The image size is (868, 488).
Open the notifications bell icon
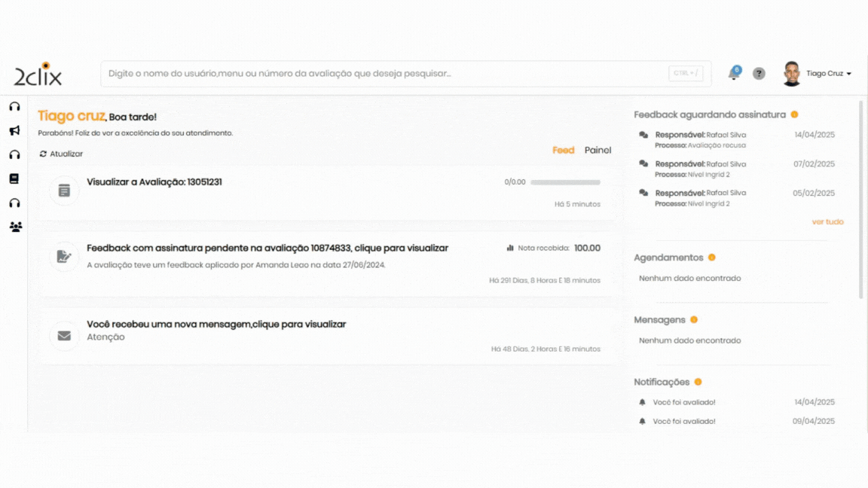[733, 74]
